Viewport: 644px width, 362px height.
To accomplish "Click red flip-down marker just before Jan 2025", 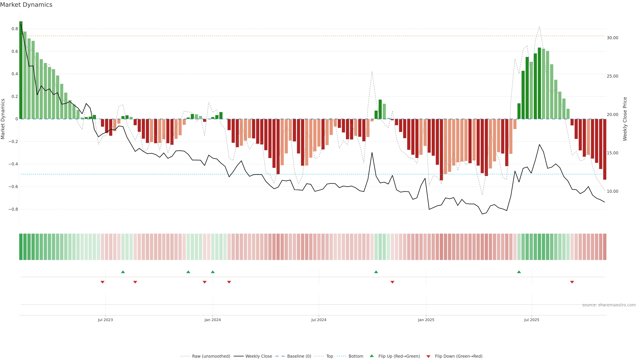I will point(392,282).
